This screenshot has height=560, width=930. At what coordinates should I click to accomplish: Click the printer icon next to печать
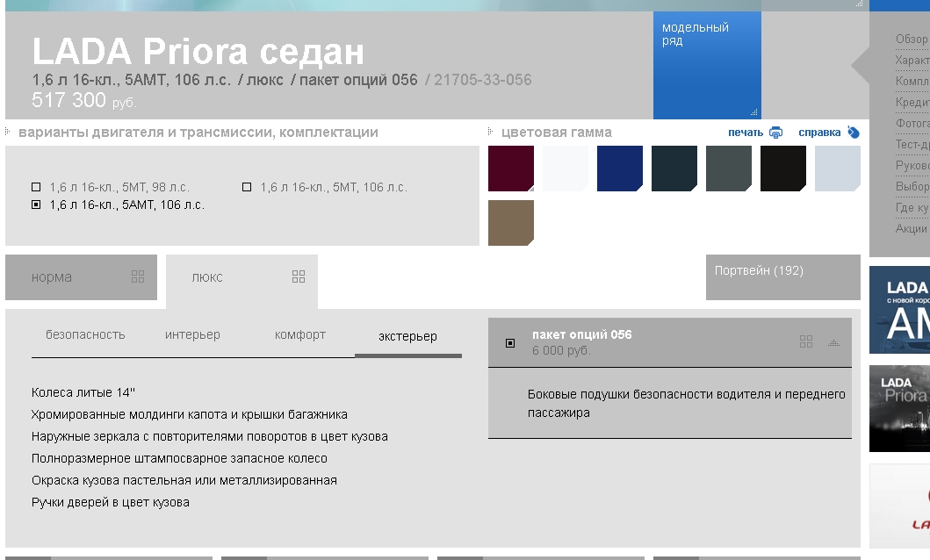pyautogui.click(x=775, y=133)
